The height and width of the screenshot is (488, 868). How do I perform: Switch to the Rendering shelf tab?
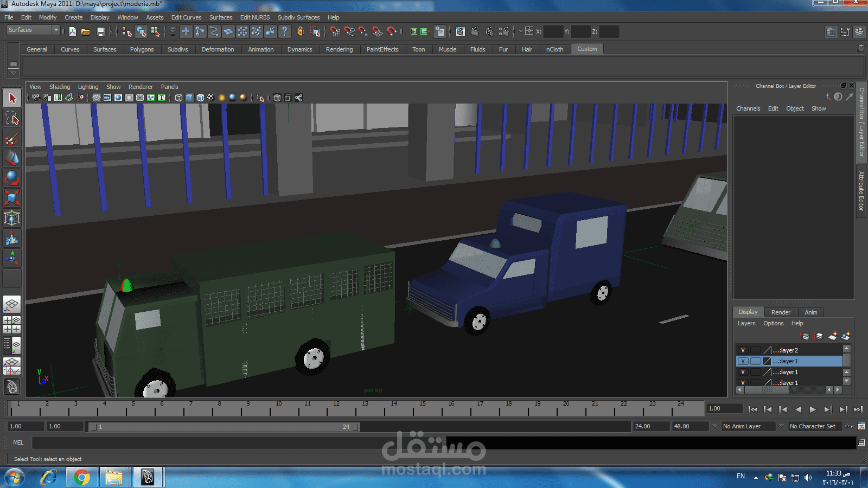pyautogui.click(x=339, y=49)
